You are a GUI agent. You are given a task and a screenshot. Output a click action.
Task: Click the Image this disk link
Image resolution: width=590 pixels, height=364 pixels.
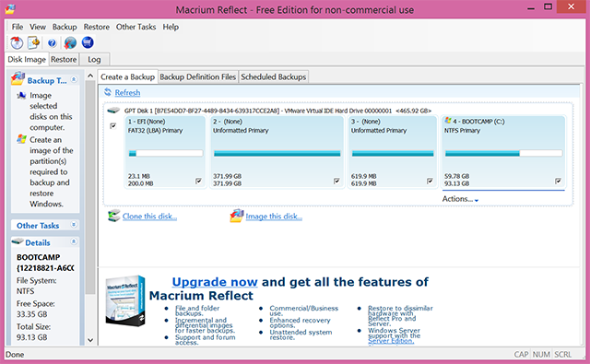[x=274, y=217]
